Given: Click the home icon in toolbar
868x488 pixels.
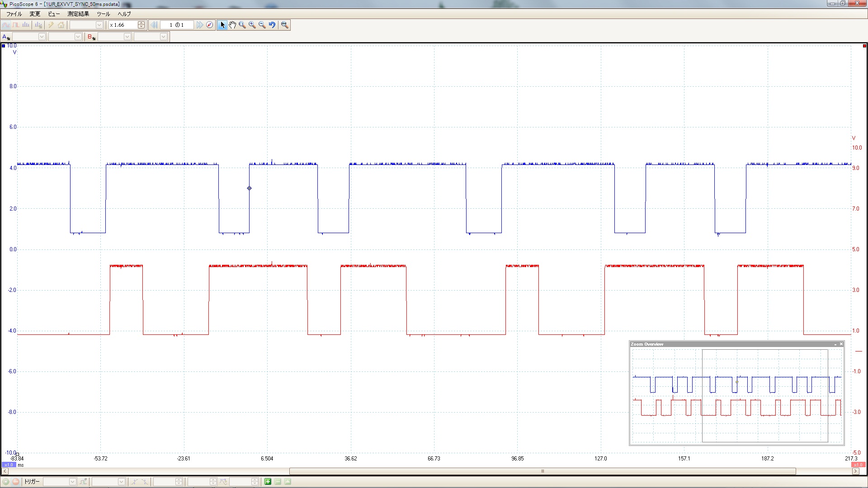Looking at the screenshot, I should pos(61,25).
